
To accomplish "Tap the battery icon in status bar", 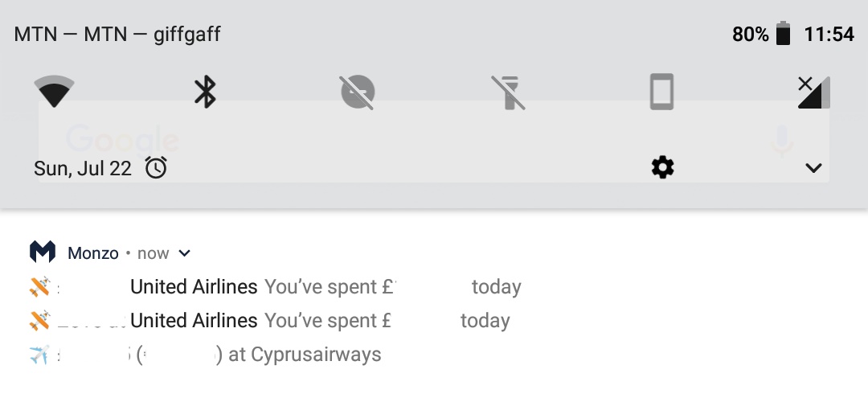I will click(783, 34).
